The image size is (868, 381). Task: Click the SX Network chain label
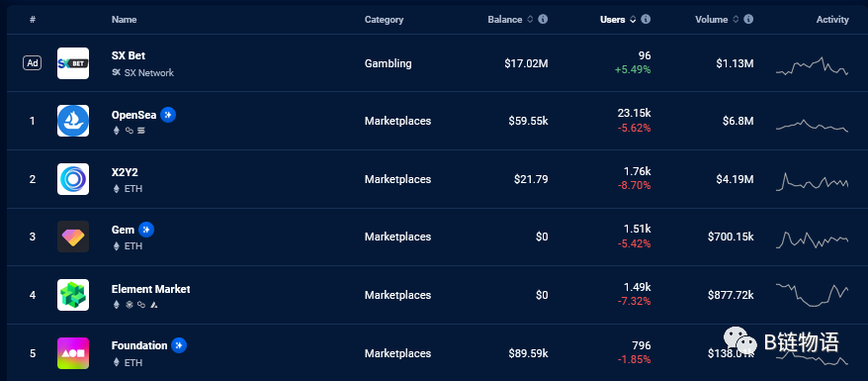(149, 72)
